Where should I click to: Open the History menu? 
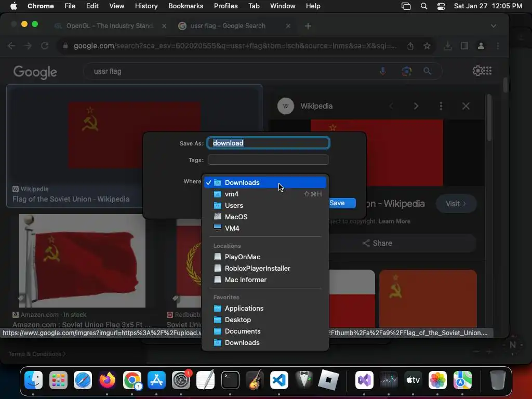tap(146, 6)
